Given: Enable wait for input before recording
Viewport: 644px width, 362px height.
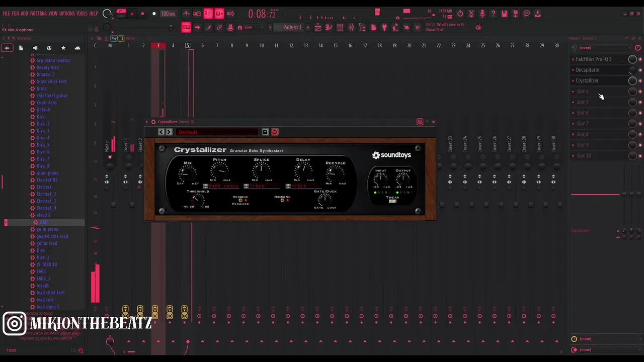Looking at the screenshot, I should [197, 14].
